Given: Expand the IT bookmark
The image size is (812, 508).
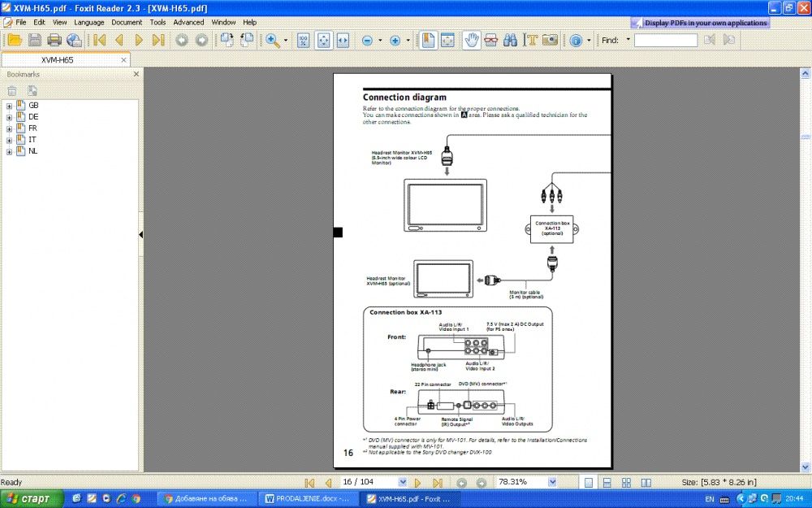Looking at the screenshot, I should coord(9,141).
